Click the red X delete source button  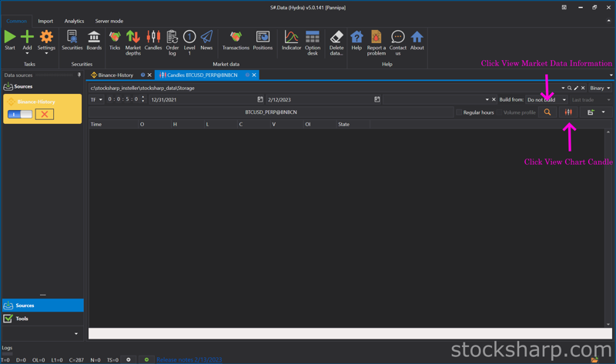(45, 114)
